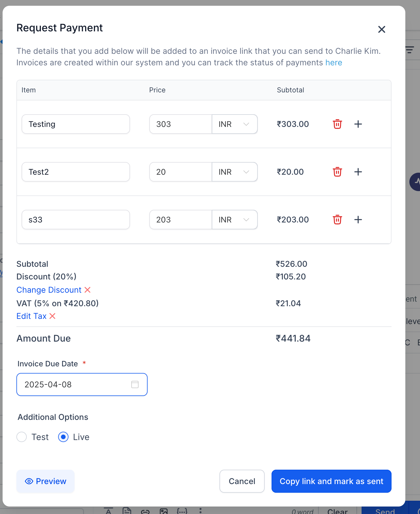Click the price field showing 303
This screenshot has width=420, height=514.
click(x=181, y=124)
